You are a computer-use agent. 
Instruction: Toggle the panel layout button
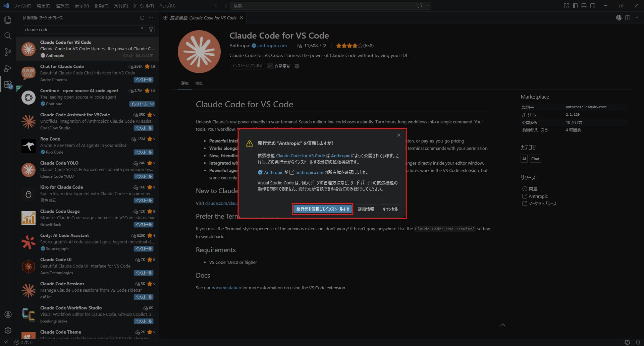point(584,6)
